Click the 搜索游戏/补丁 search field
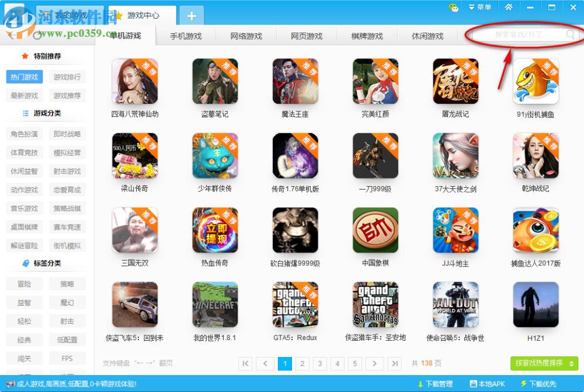 coord(520,35)
